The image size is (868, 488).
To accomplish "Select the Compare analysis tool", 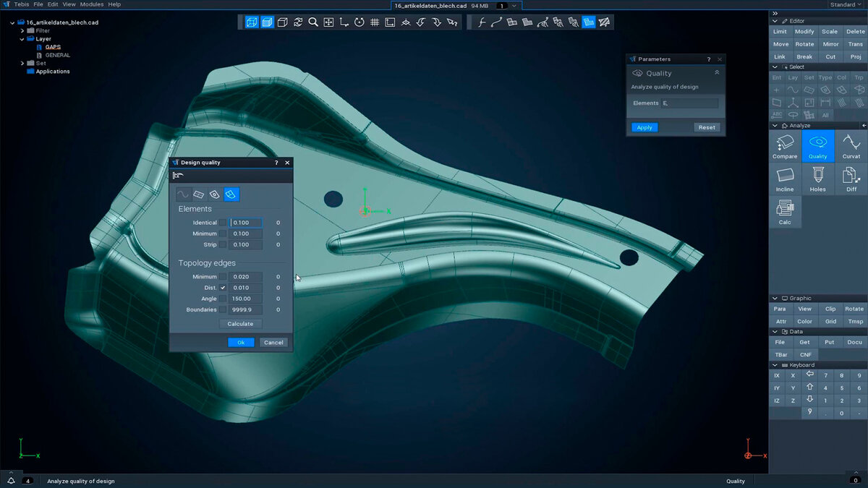I will pos(785,145).
